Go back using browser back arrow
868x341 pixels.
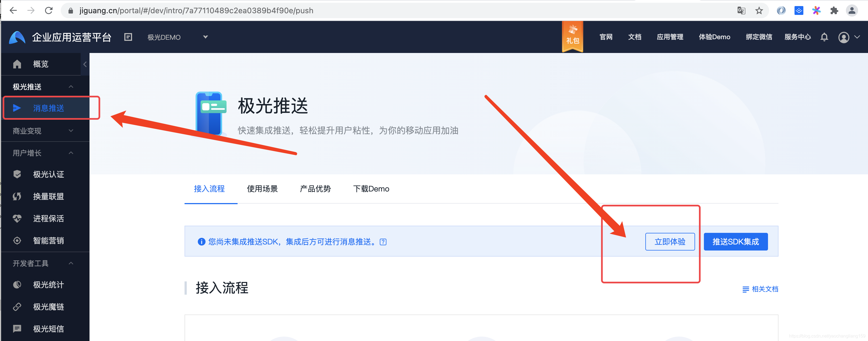click(13, 10)
